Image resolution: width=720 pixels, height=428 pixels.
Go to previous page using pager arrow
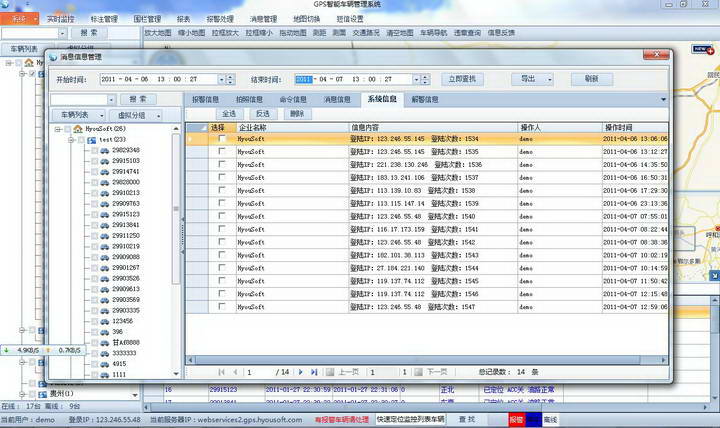pyautogui.click(x=236, y=372)
